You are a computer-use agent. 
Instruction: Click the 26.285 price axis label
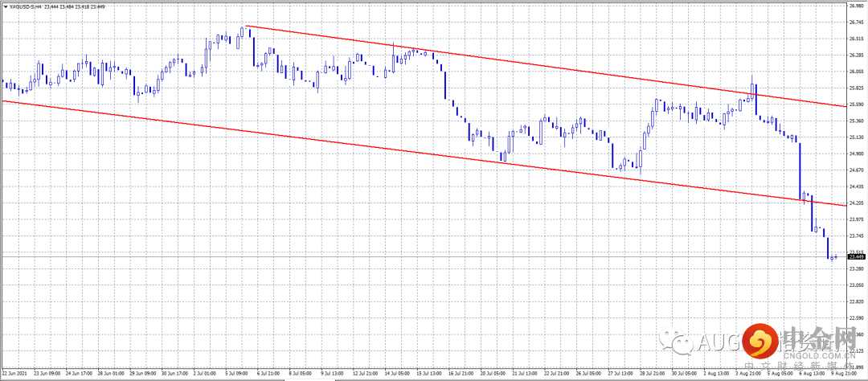pyautogui.click(x=856, y=55)
